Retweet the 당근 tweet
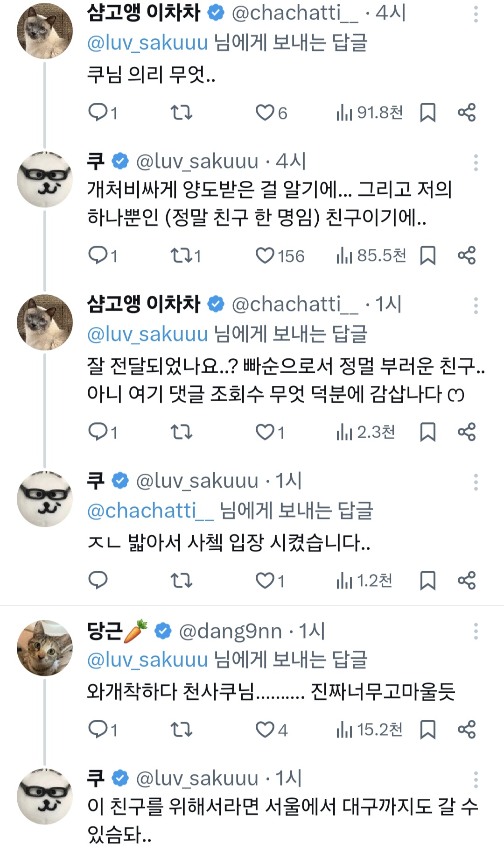Image resolution: width=504 pixels, height=852 pixels. 182,729
